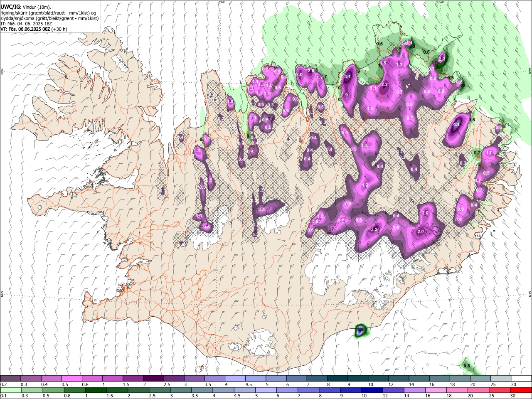Click the 0.1 label under the bottom legend row
The image size is (532, 399).
[x=4, y=396]
